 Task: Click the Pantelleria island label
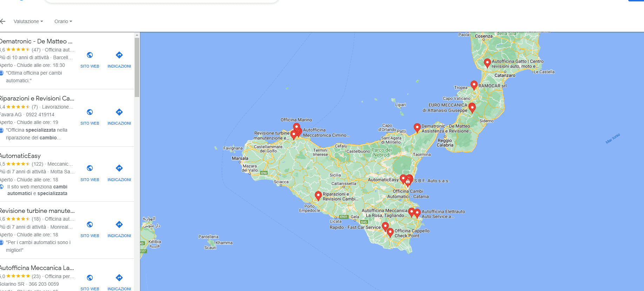208,237
